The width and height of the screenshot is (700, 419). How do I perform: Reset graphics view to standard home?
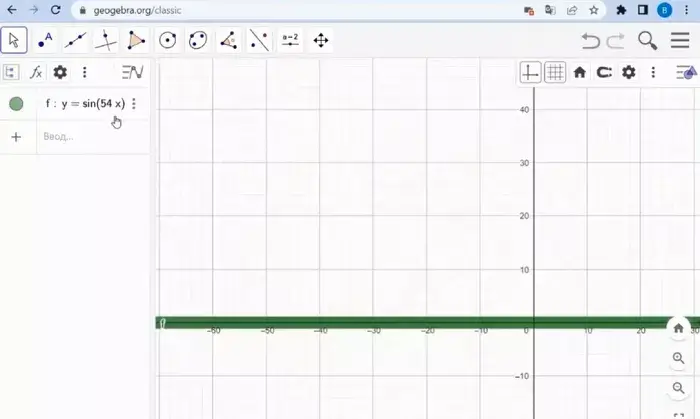click(579, 72)
